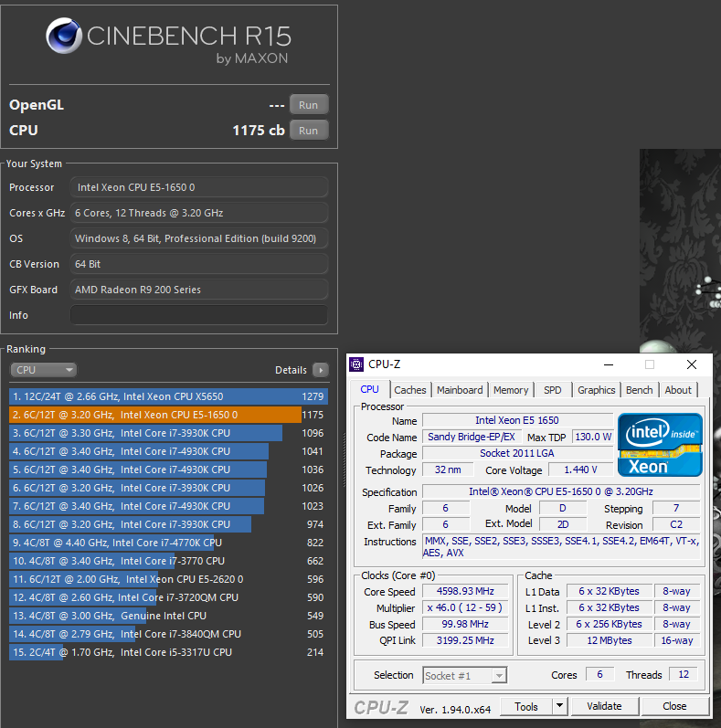Run the OpenGL benchmark
The height and width of the screenshot is (728, 721).
click(x=308, y=105)
